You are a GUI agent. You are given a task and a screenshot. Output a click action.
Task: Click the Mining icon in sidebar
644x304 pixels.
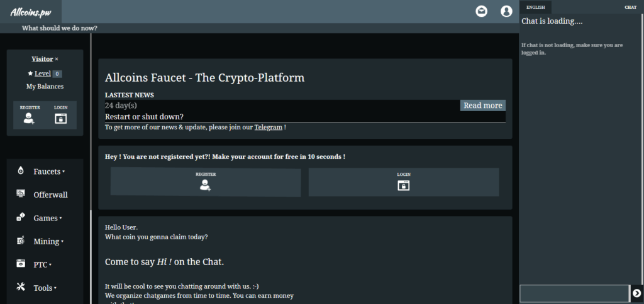point(21,241)
